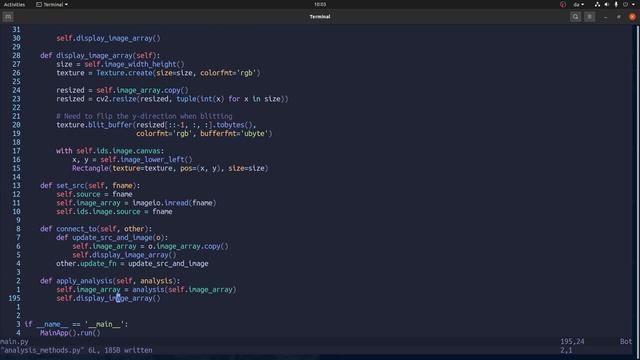This screenshot has width=640, height=360.
Task: Click '"analysis_methods.py" 6L, 185B written' message
Action: [x=76, y=350]
